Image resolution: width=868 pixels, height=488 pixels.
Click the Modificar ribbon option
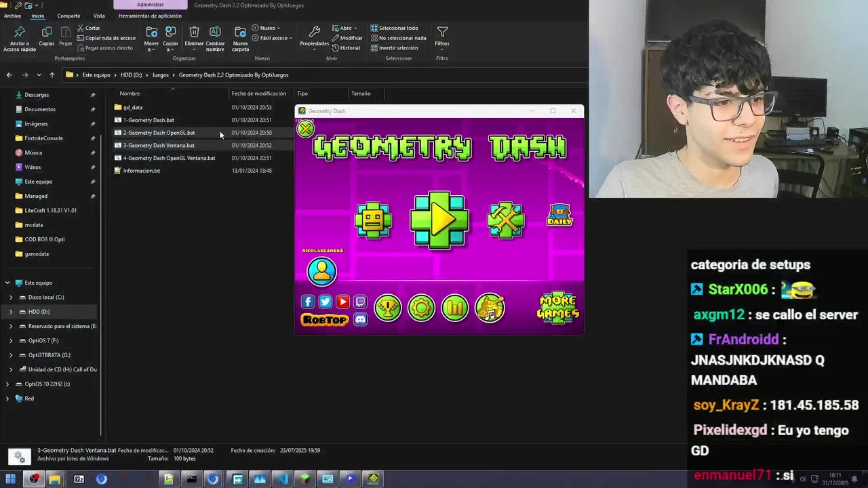point(347,38)
